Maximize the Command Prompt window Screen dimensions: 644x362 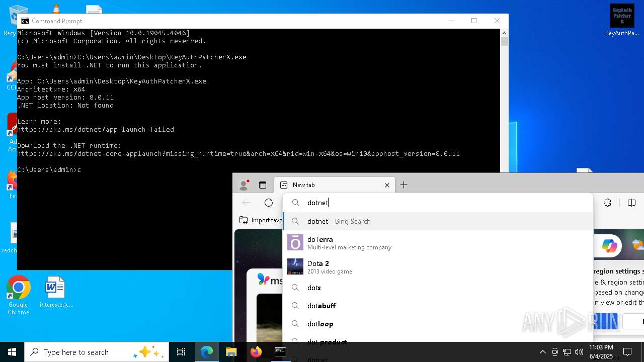click(474, 21)
